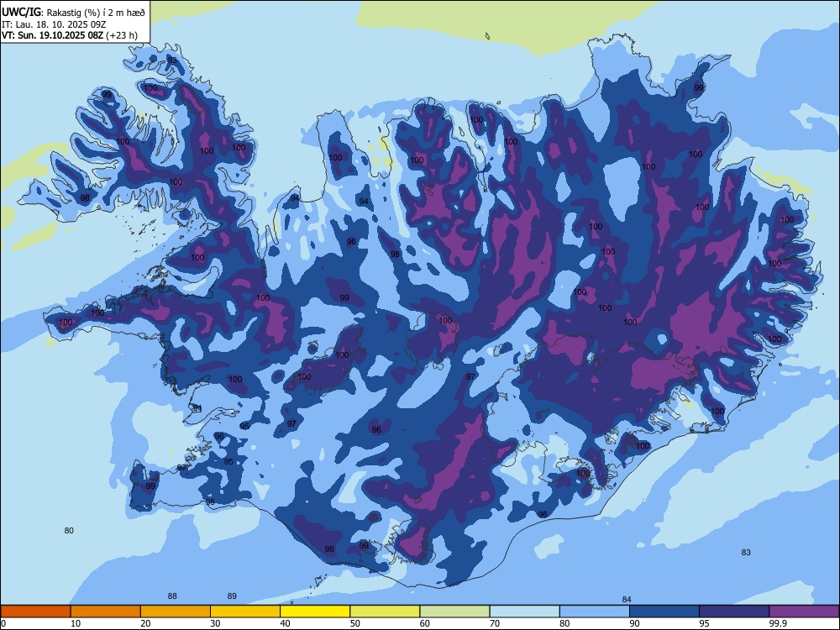This screenshot has width=840, height=630.
Task: Select the legend tick label '20'
Action: (x=145, y=623)
